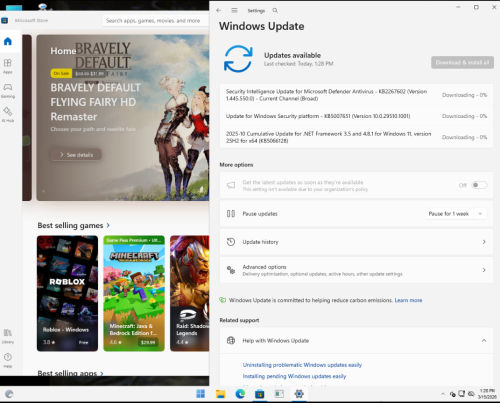This screenshot has height=403, width=500.
Task: Click the On Sale badge on banner
Action: point(61,73)
